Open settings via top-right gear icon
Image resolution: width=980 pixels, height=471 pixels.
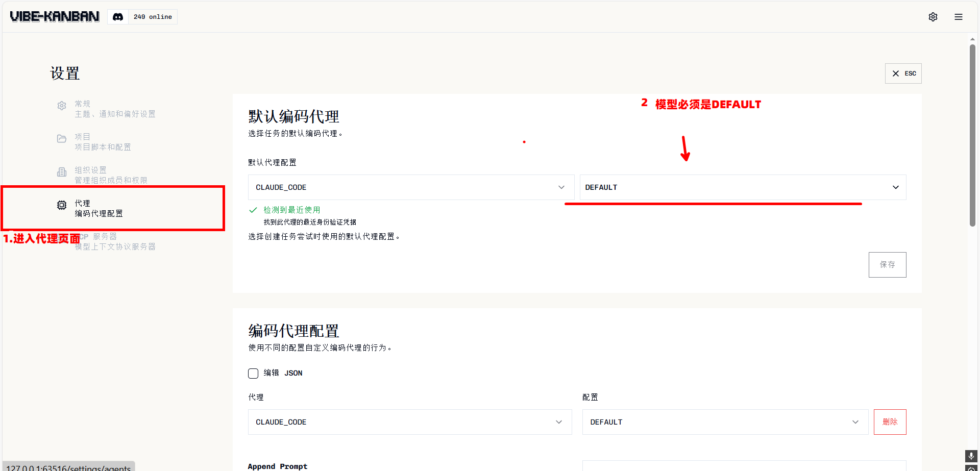pyautogui.click(x=933, y=17)
